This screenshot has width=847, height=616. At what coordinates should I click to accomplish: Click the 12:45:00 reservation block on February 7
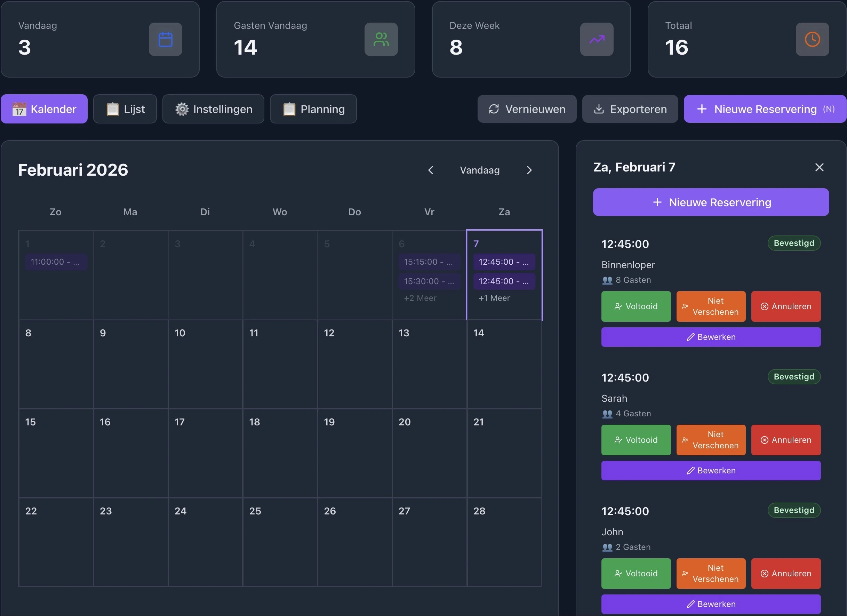coord(503,262)
